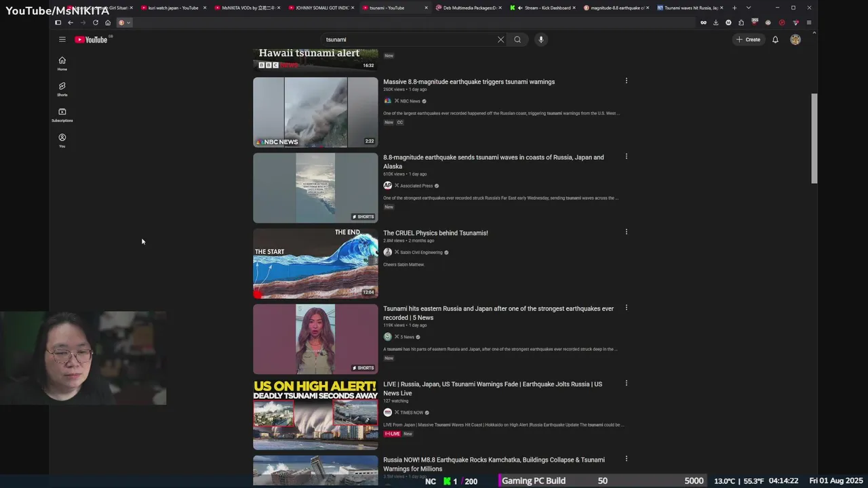Screen dimensions: 868x488
Task: Open options for 5 News tsunami video
Action: [626, 308]
